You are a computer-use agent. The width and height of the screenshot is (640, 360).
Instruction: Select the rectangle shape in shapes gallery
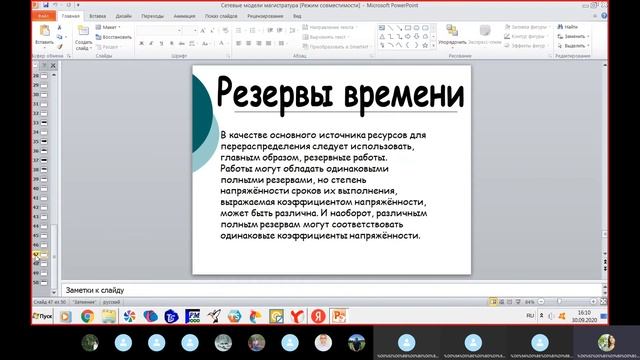coord(407,28)
